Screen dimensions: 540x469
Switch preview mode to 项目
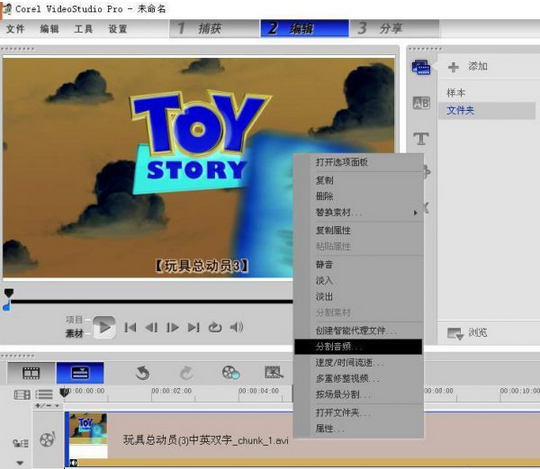point(74,320)
